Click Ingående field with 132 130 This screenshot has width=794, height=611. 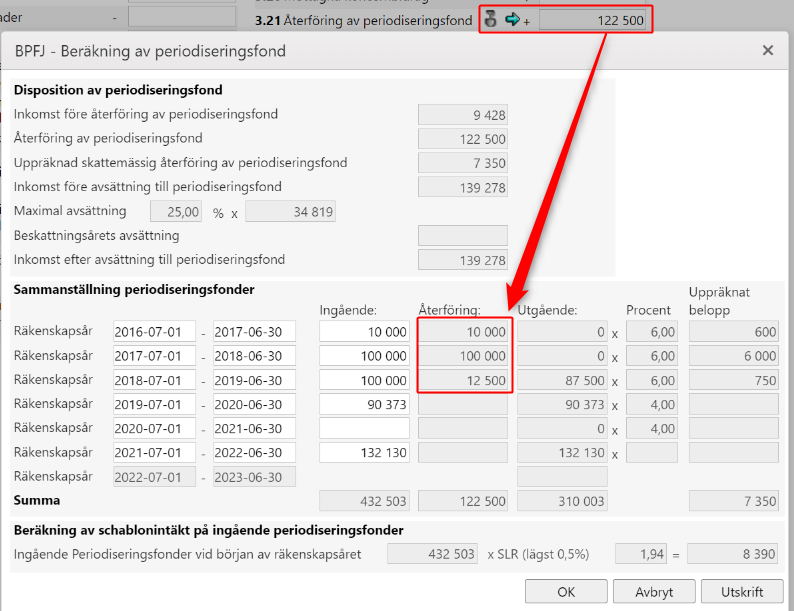(x=364, y=453)
